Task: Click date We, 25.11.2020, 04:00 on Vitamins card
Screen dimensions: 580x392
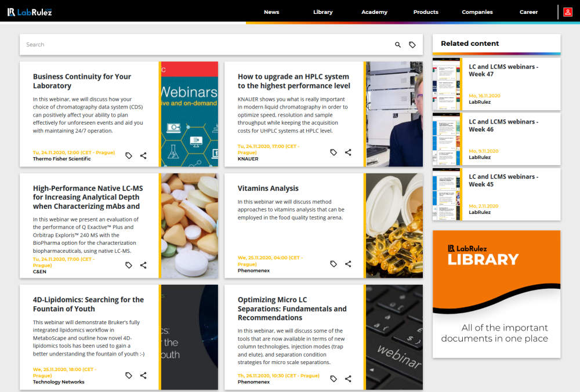Action: 270,261
